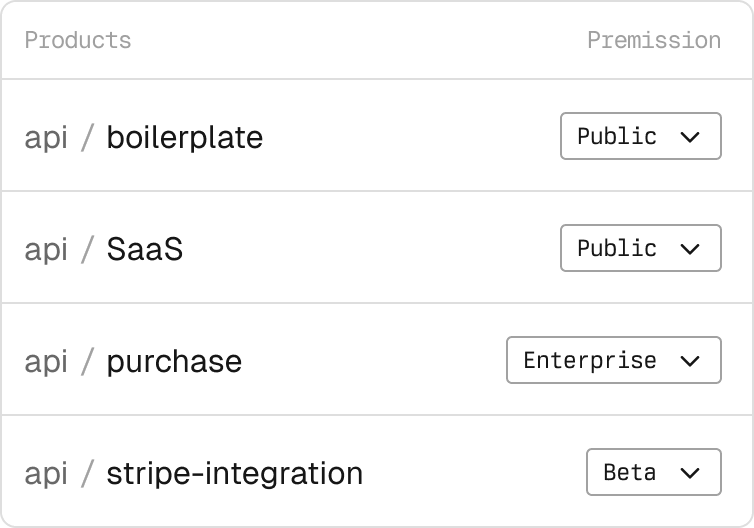The width and height of the screenshot is (754, 528).
Task: Click the chevron in the boilerplate row
Action: click(689, 137)
